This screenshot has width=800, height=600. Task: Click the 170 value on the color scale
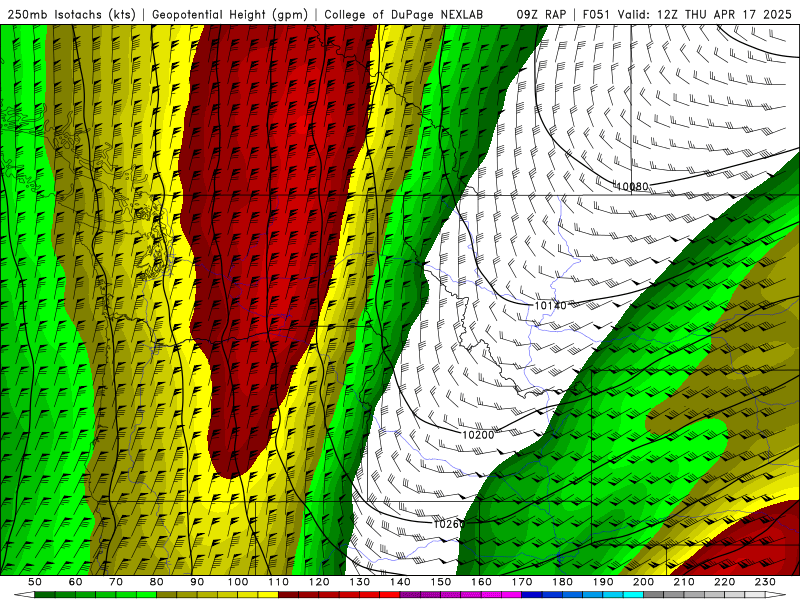coord(522,582)
